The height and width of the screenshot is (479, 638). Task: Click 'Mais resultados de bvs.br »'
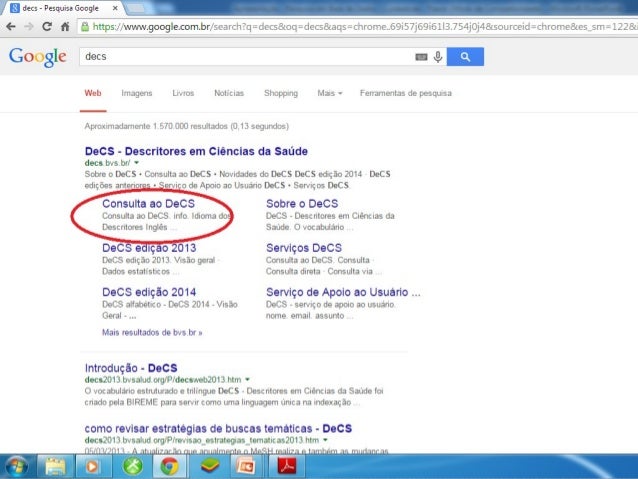[x=152, y=332]
